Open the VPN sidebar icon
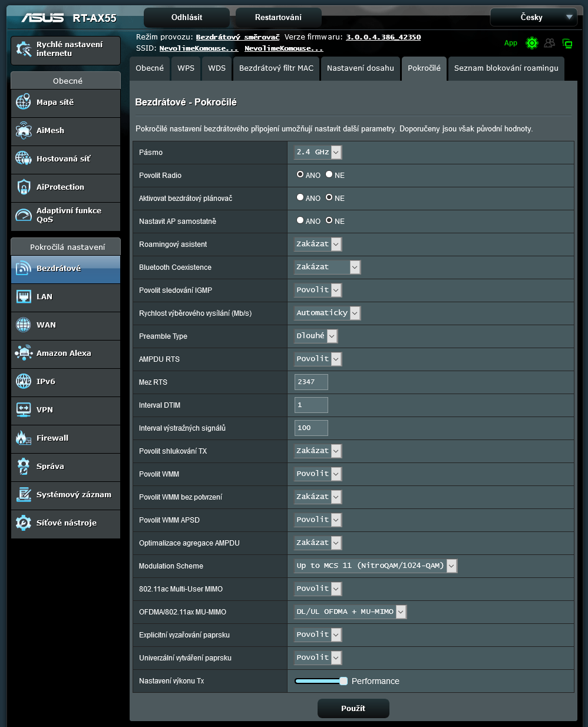588x727 pixels. 24,409
